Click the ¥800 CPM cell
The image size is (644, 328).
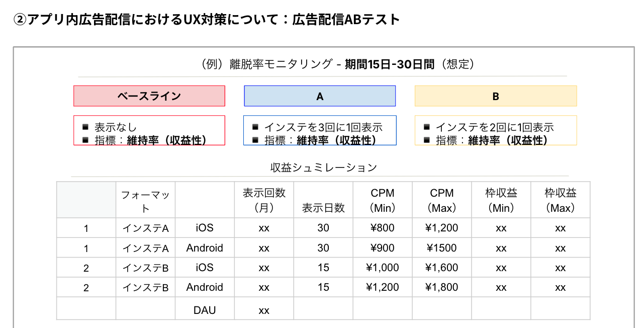383,228
